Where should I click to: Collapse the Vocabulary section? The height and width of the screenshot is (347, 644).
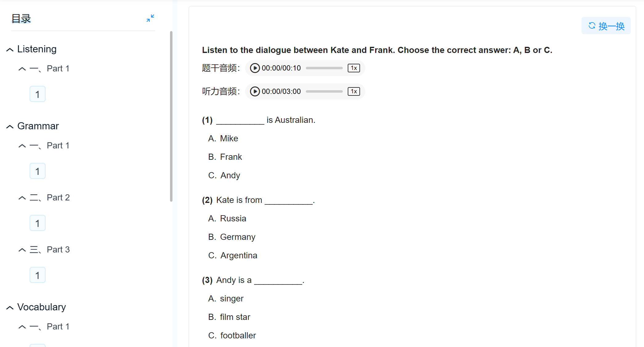point(10,308)
